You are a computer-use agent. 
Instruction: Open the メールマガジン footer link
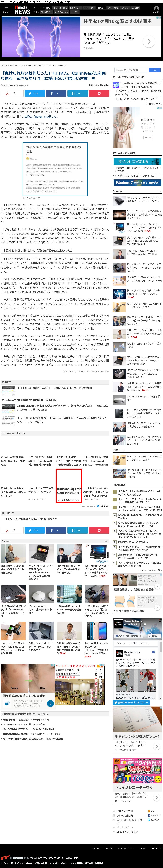[x=124, y=827]
